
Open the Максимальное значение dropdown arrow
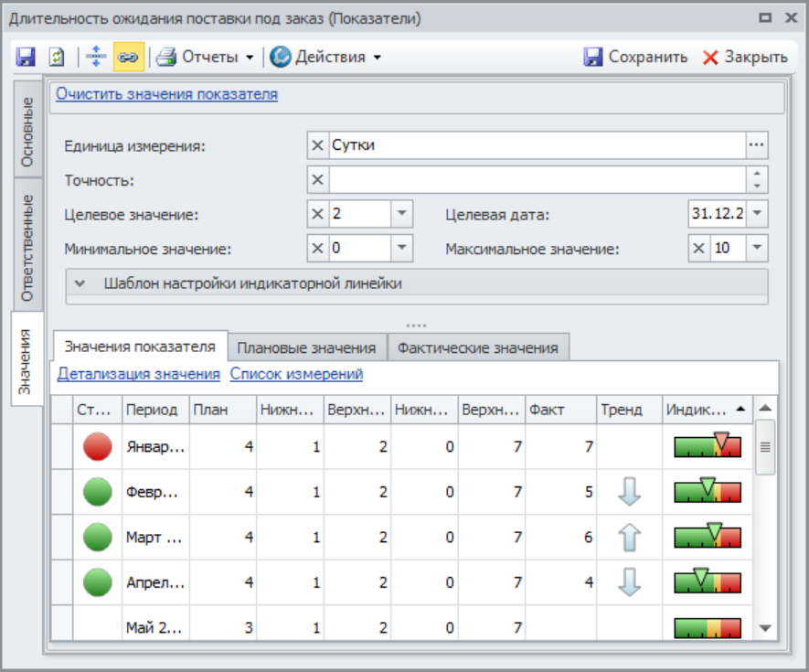(757, 249)
